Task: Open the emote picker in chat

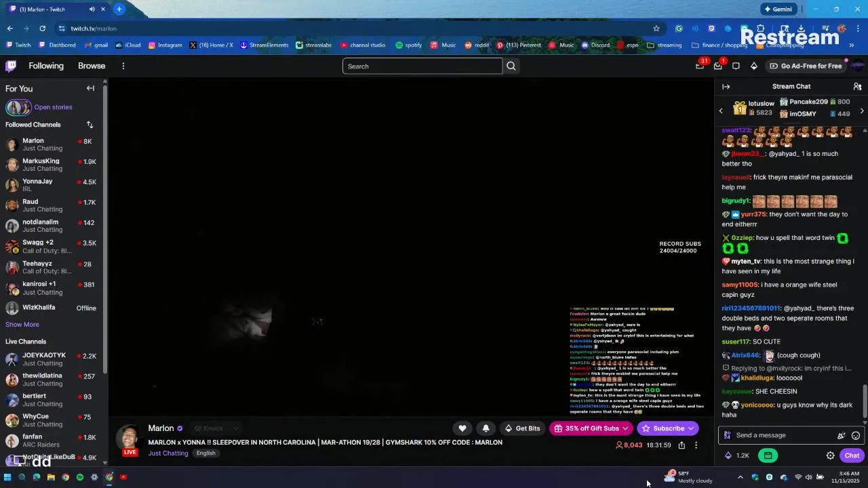Action: coord(856,436)
